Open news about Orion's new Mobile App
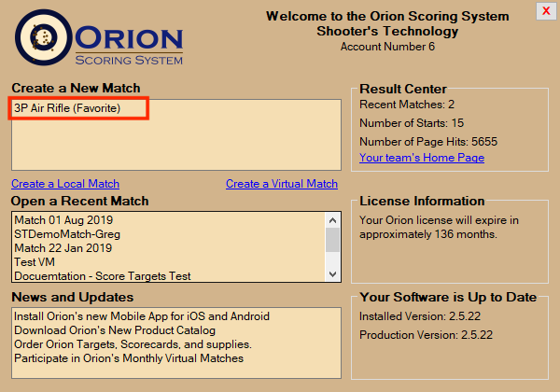The width and height of the screenshot is (560, 392). coord(142,316)
